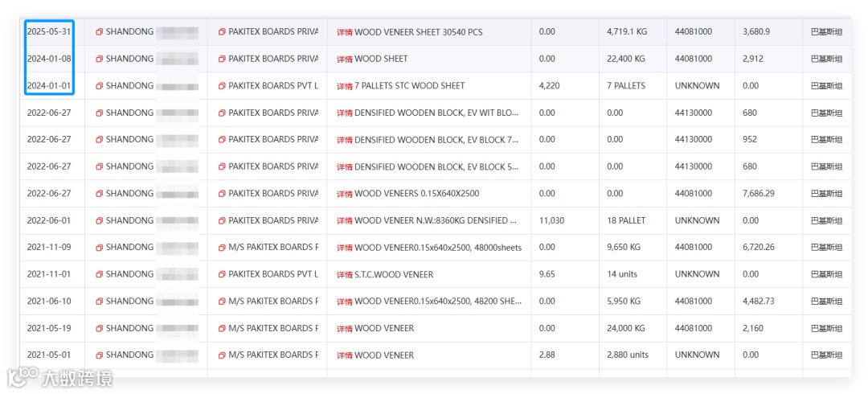Screen dimensions: 868x394
Task: Copy SHANDONG supplier icon in EV WIT BLO row
Action: [x=100, y=113]
